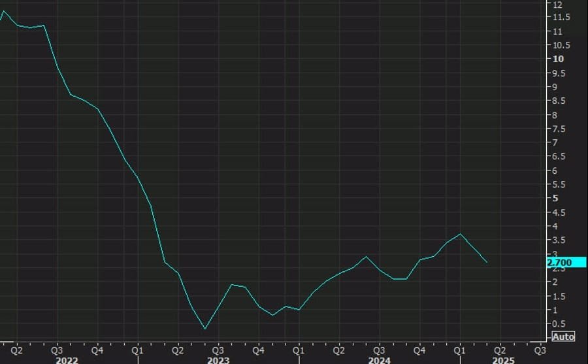Click the chart line's lowest point in 2023
This screenshot has height=364, width=588.
pos(204,329)
